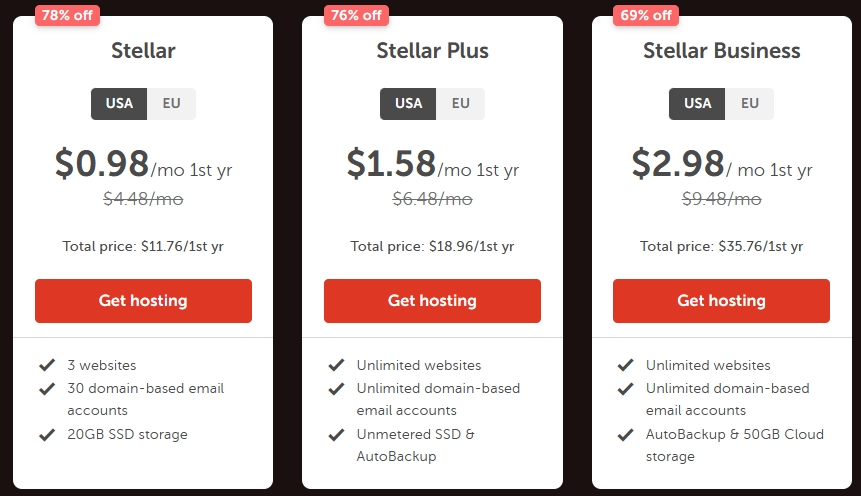Click Get hosting for Stellar Business

[721, 301]
